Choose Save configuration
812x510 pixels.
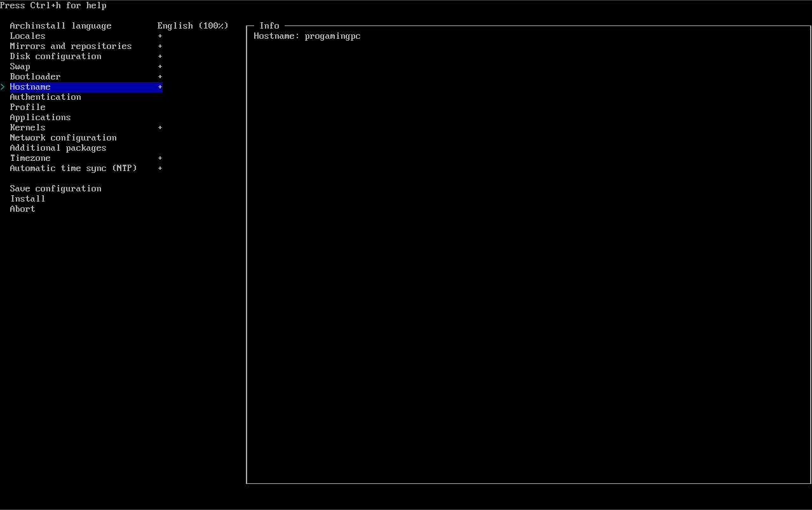[55, 188]
